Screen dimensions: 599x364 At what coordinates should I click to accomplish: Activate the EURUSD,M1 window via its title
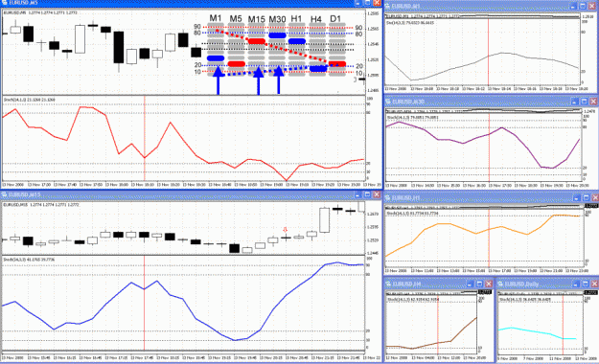click(405, 7)
